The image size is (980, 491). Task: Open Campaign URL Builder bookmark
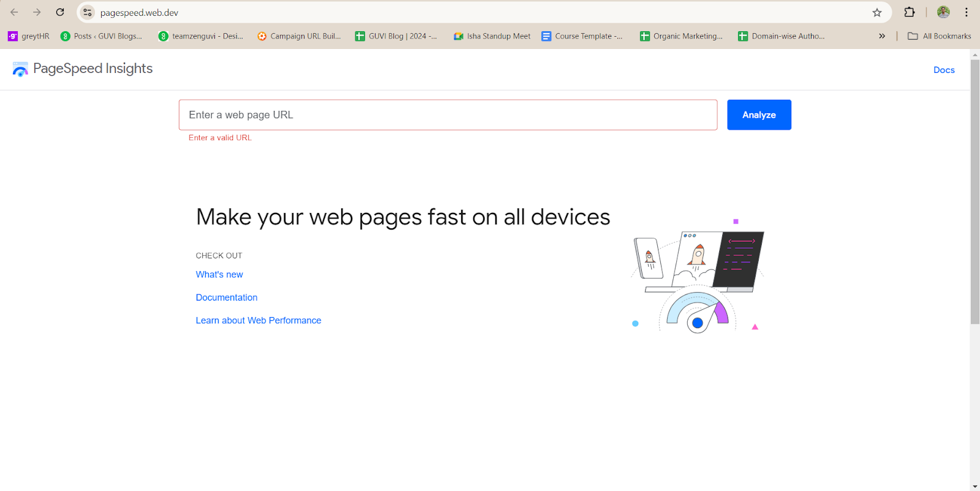pyautogui.click(x=300, y=36)
